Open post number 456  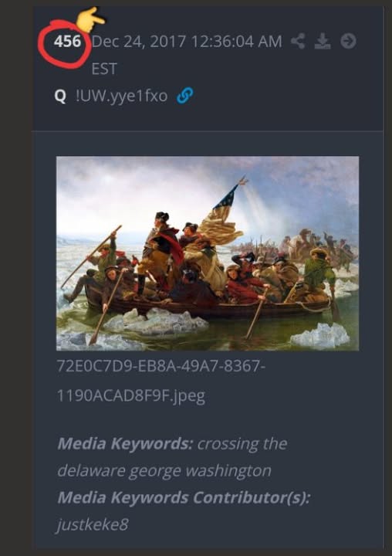pos(67,42)
